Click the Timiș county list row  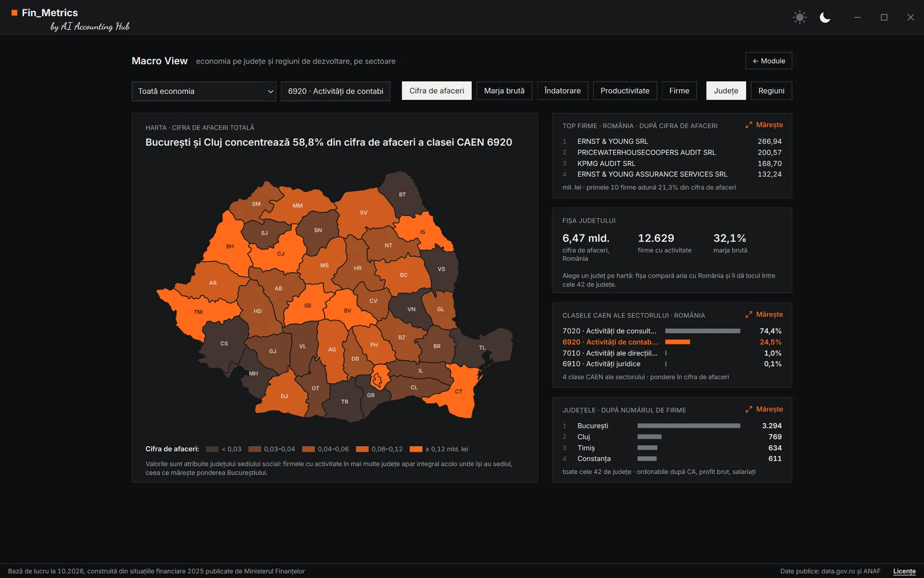pos(672,448)
